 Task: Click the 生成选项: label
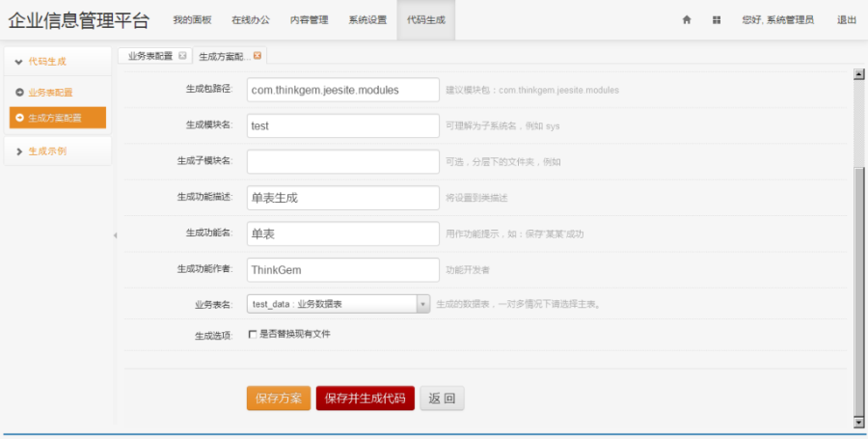tap(214, 336)
